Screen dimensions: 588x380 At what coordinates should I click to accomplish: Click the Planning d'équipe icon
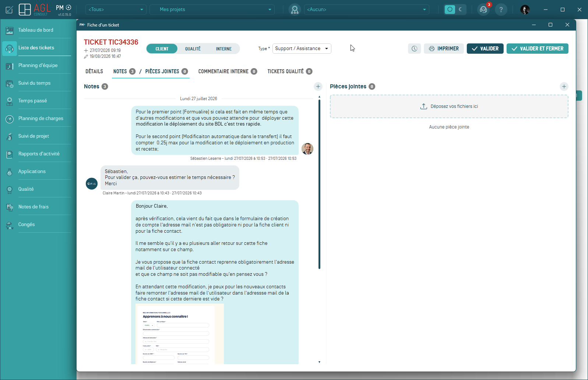10,66
